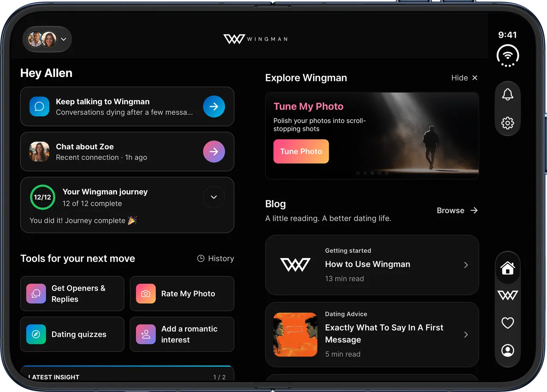Click the camera icon for Rate My Photo

point(146,294)
